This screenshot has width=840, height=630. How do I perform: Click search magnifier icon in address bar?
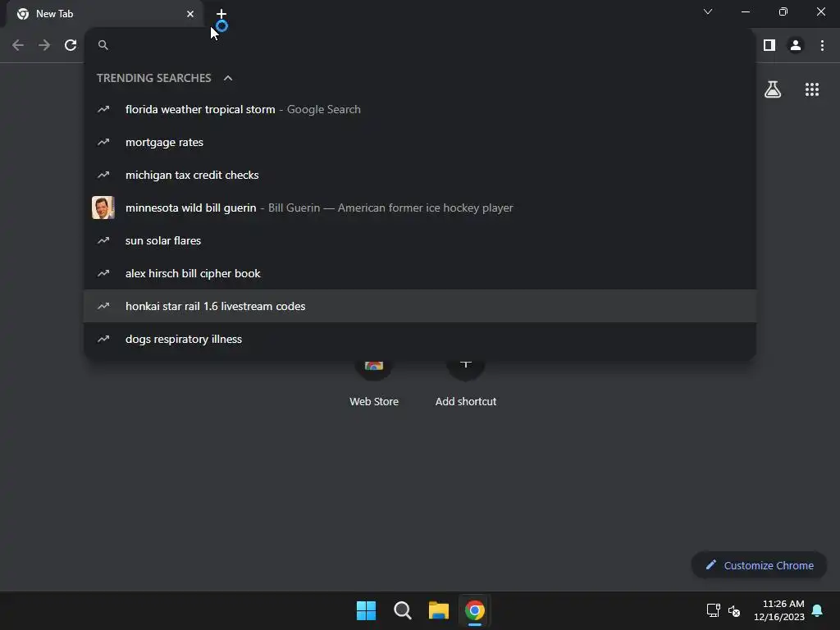click(103, 45)
